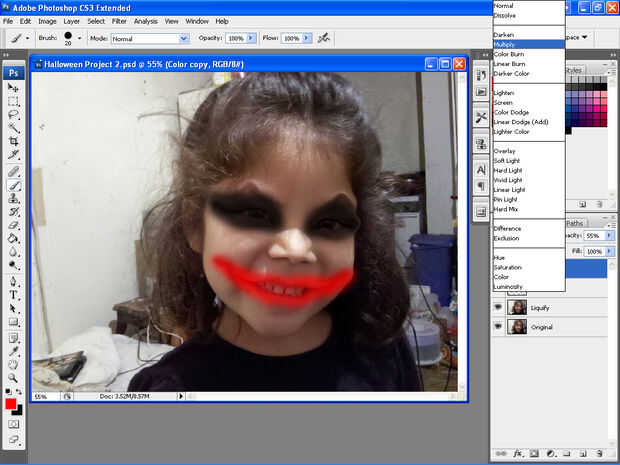Select the Zoom tool
Image resolution: width=620 pixels, height=465 pixels.
[13, 378]
